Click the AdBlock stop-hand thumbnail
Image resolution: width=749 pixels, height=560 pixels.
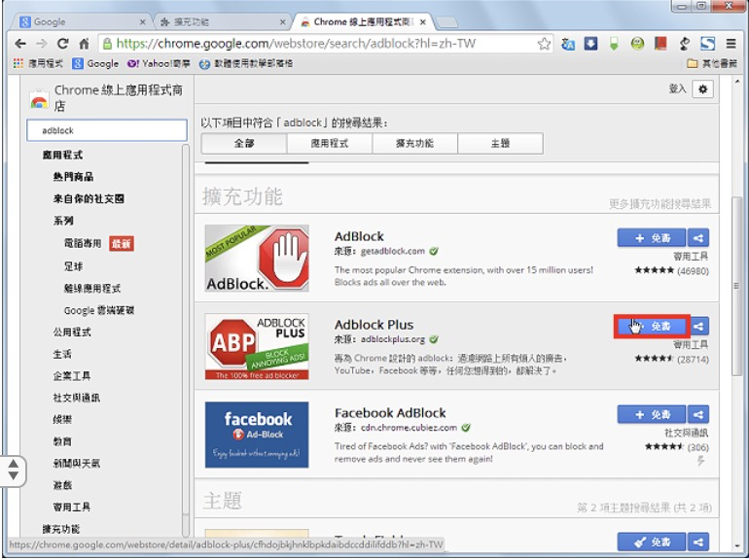(257, 259)
